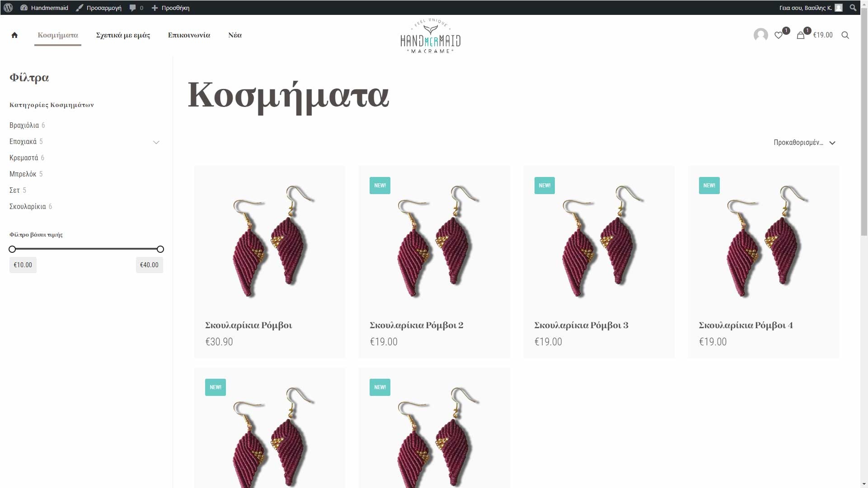868x488 pixels.
Task: Open the shopping cart bag icon
Action: pos(800,35)
